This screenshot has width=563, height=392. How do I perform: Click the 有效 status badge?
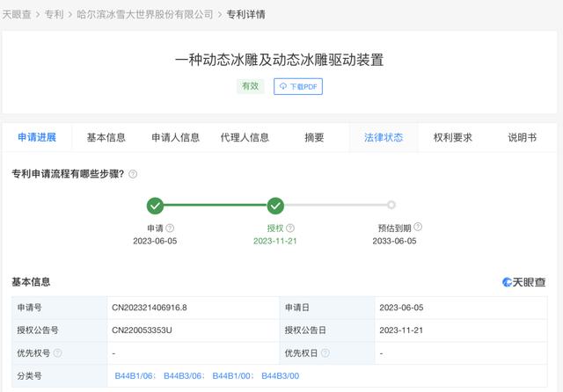[250, 86]
